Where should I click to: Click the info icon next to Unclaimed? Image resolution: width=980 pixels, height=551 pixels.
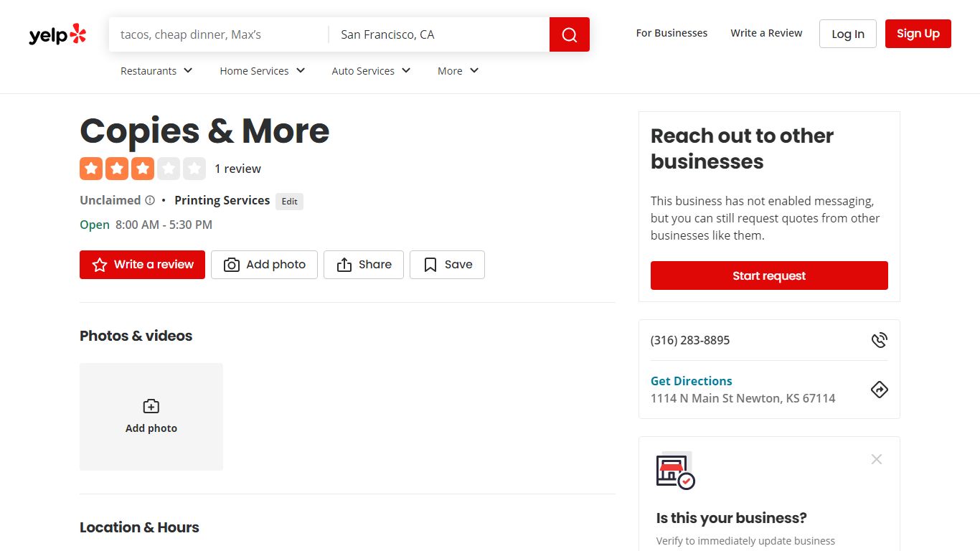pos(150,200)
